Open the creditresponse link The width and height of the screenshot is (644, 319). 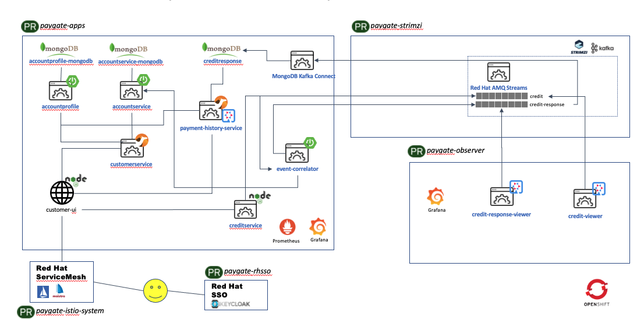(222, 61)
